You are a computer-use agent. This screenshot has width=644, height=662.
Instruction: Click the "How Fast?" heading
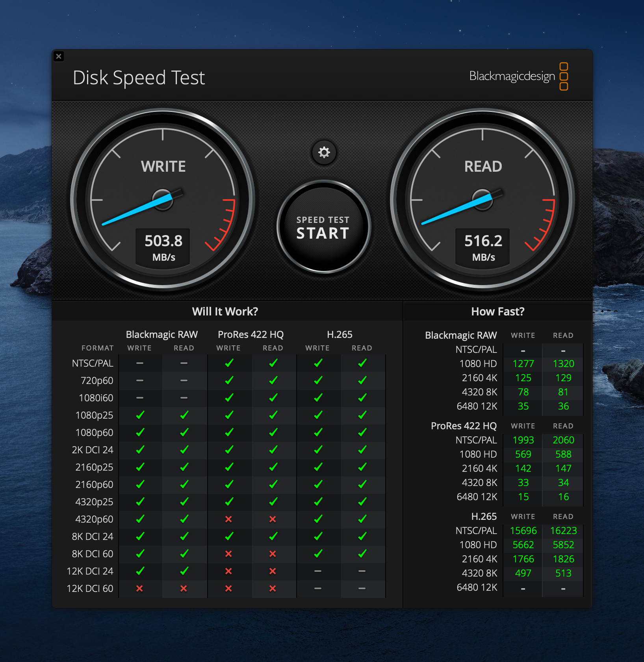click(498, 312)
